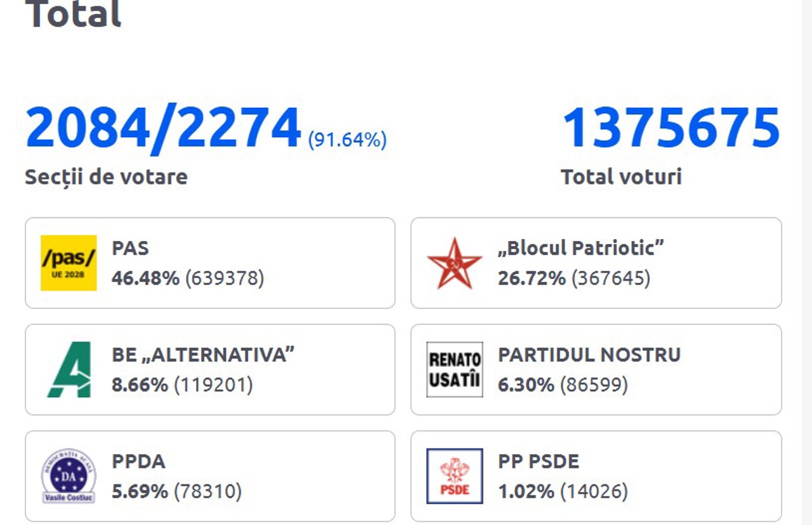The width and height of the screenshot is (812, 525).
Task: Click the Total heading
Action: [73, 14]
